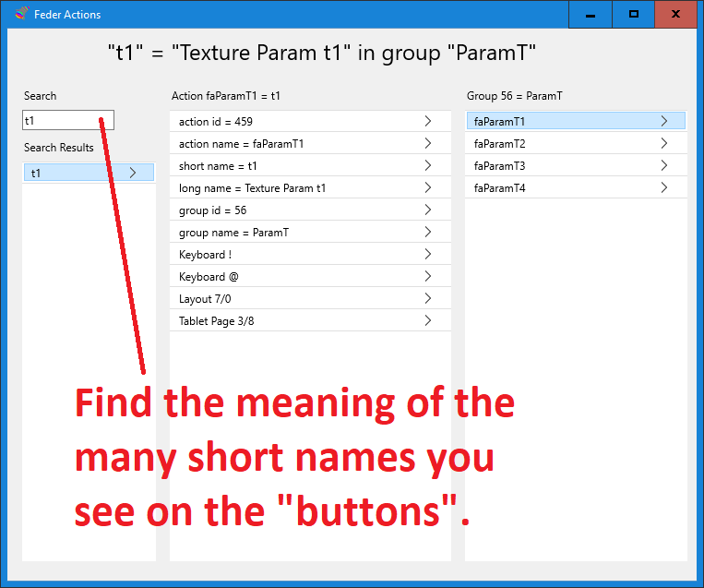Select faParamT1 in the group list
The height and width of the screenshot is (588, 704).
point(563,122)
